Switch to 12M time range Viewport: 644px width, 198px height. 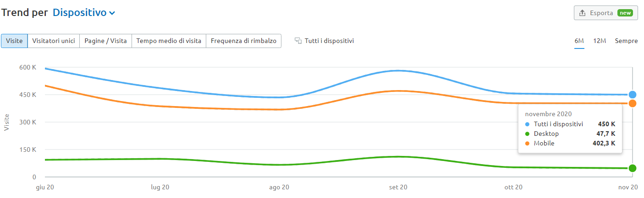click(x=600, y=41)
